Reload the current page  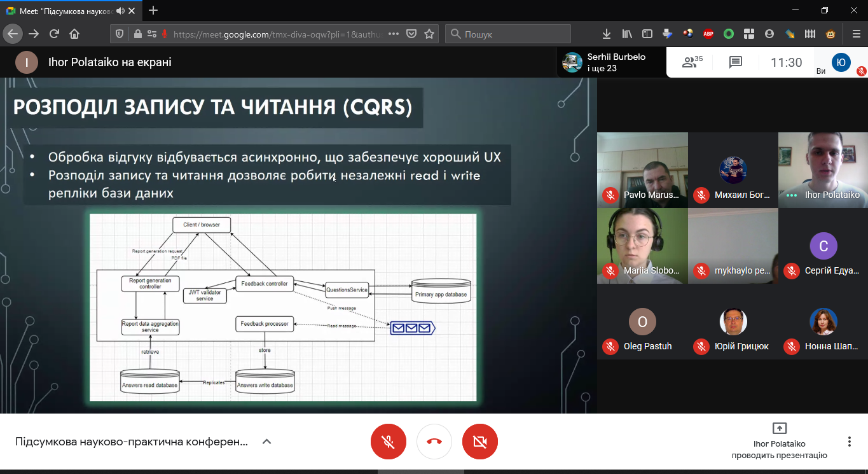pyautogui.click(x=54, y=34)
